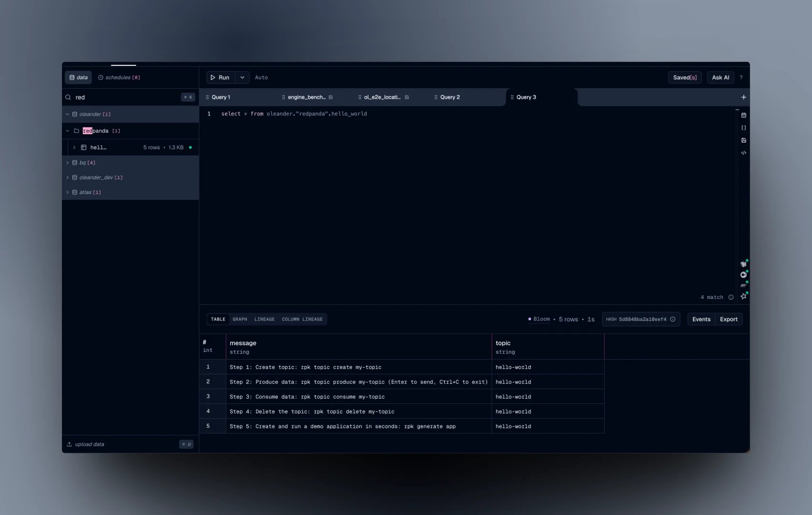Export the query results
The width and height of the screenshot is (812, 515).
click(x=729, y=319)
